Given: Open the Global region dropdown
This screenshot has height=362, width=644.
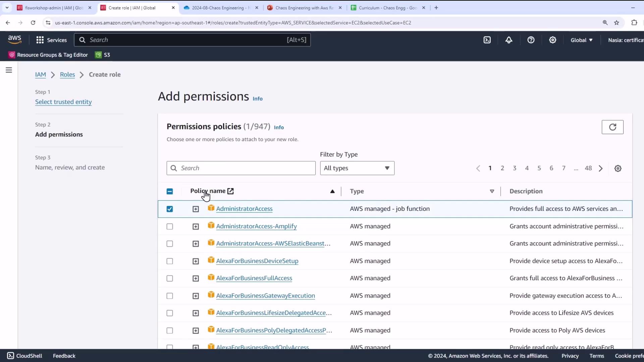Looking at the screenshot, I should 581,40.
